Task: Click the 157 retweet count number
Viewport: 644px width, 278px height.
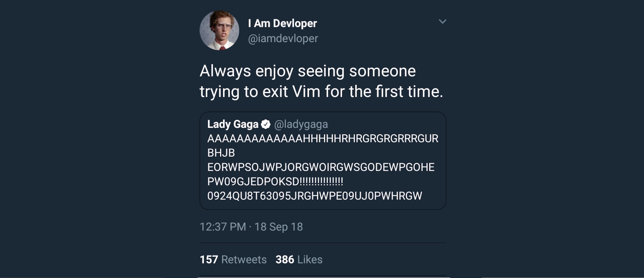Action: click(x=209, y=260)
